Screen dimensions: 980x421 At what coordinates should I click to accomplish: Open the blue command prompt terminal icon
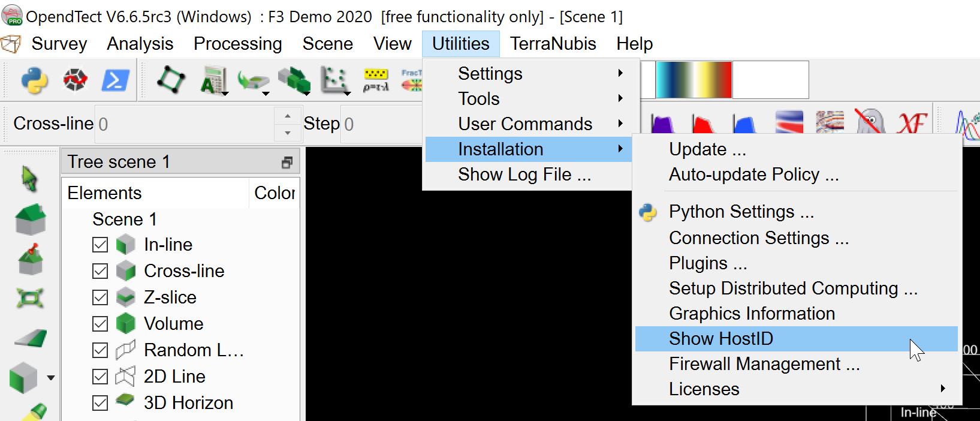pyautogui.click(x=115, y=80)
